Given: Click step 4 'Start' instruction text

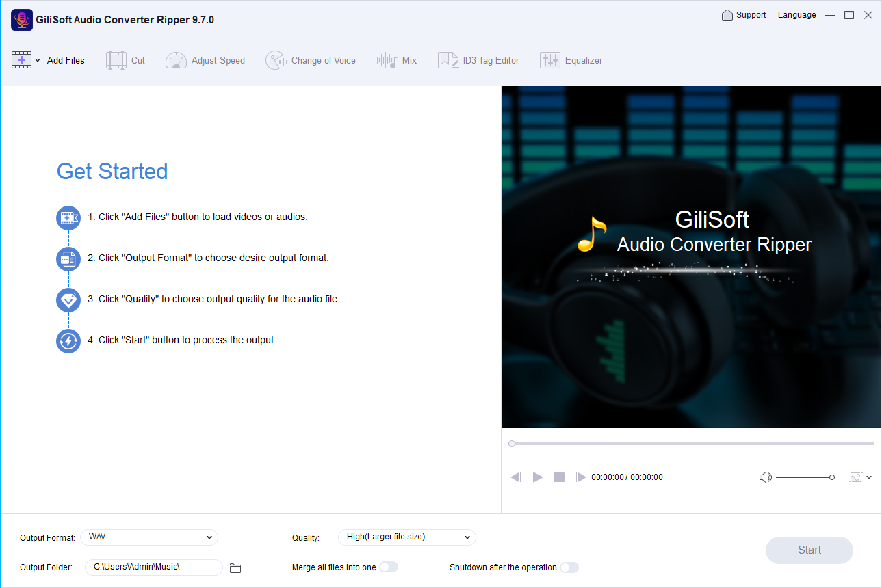Looking at the screenshot, I should click(x=182, y=340).
